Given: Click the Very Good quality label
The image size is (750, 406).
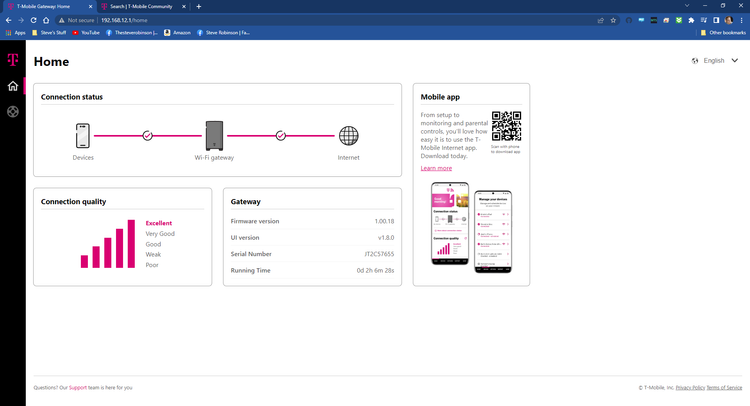Looking at the screenshot, I should [160, 234].
